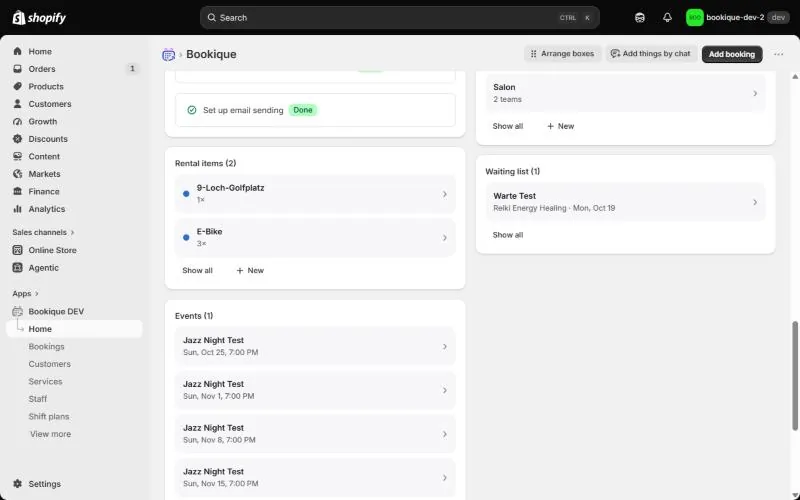Click the Search input field
The width and height of the screenshot is (800, 500).
tap(399, 18)
